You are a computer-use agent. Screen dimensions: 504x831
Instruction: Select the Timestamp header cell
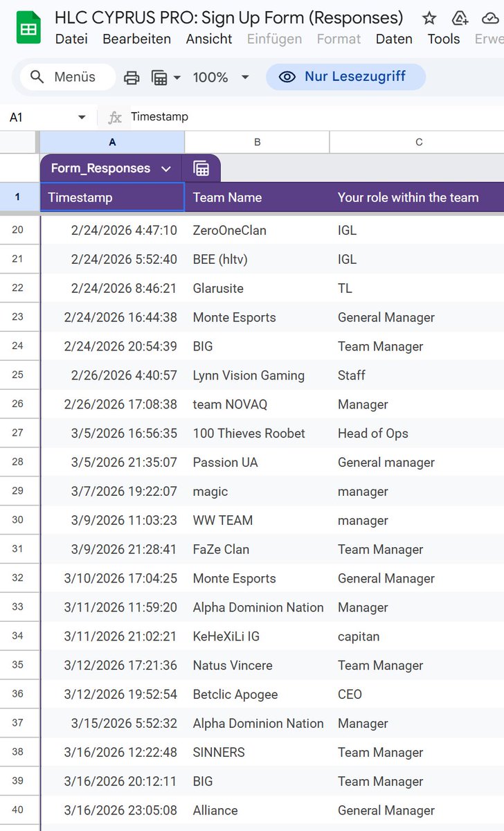pos(112,197)
